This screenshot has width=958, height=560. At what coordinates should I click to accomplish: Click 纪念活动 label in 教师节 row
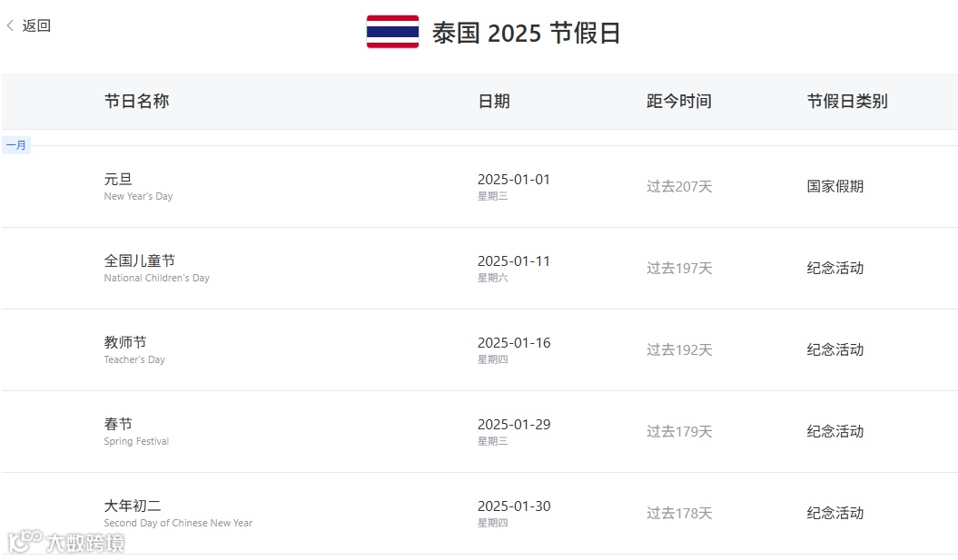tap(835, 350)
